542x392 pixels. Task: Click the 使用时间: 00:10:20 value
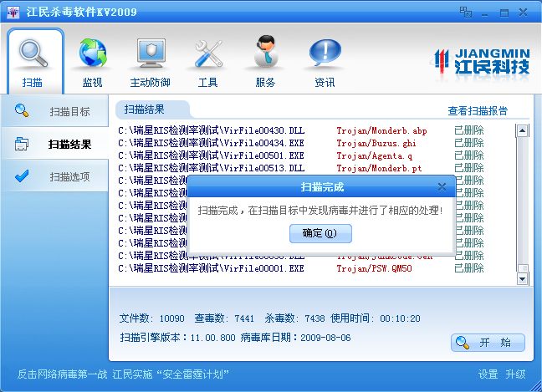(376, 318)
